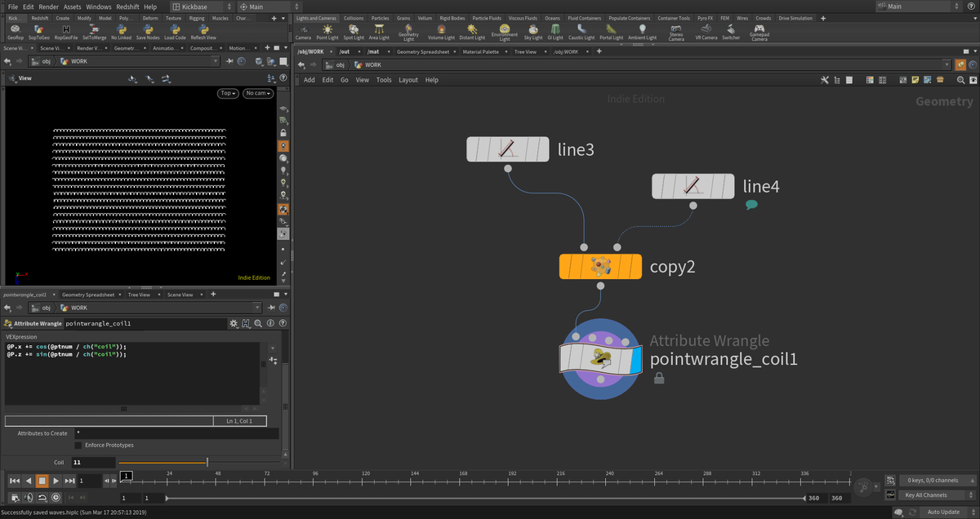The height and width of the screenshot is (519, 980).
Task: Add a VR Camera from shelf
Action: (706, 32)
